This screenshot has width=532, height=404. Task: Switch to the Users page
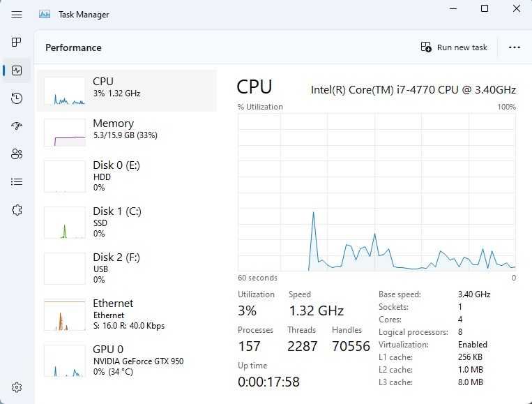point(17,154)
